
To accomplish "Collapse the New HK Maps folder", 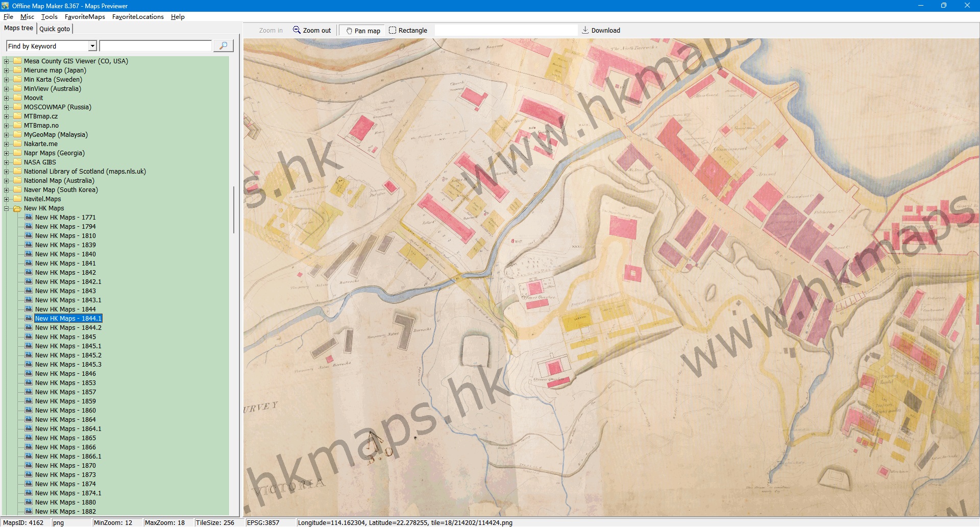I will (x=7, y=208).
